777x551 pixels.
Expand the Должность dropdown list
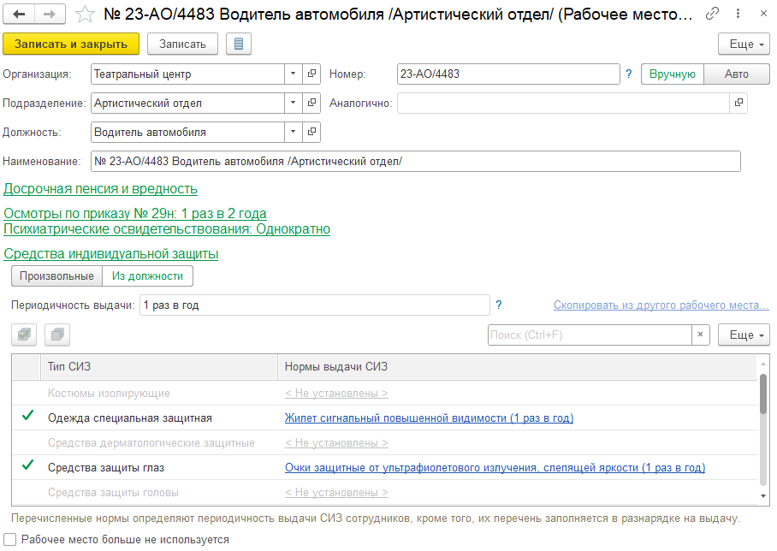coord(293,132)
